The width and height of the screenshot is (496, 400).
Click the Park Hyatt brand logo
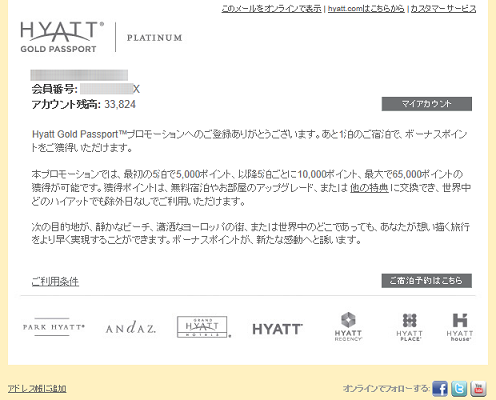pyautogui.click(x=54, y=327)
